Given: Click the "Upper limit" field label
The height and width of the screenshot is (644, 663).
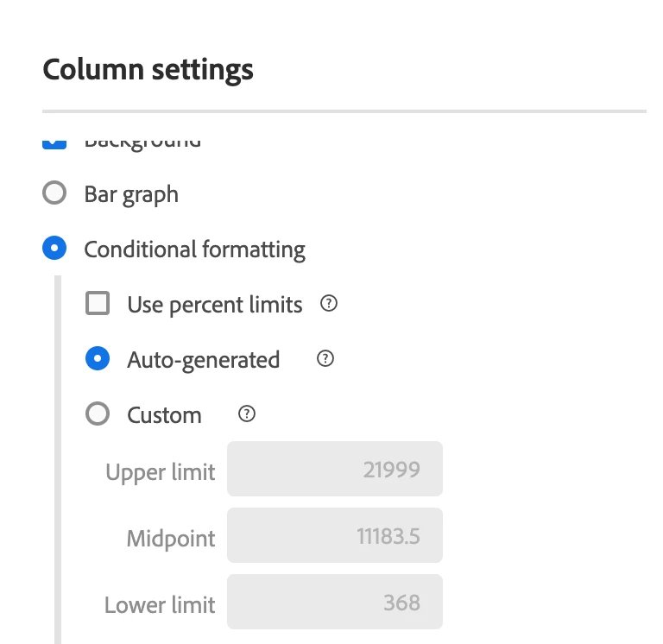Looking at the screenshot, I should (161, 472).
